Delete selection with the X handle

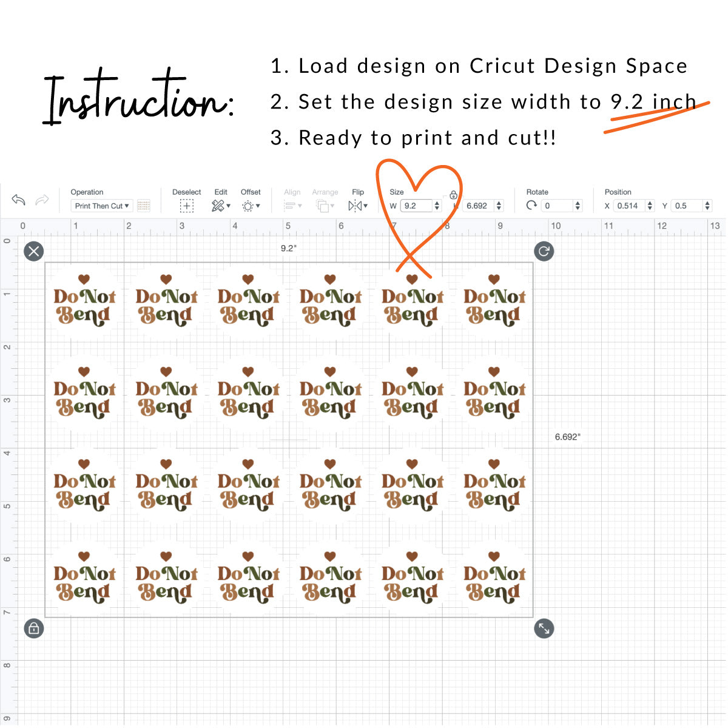pyautogui.click(x=34, y=251)
